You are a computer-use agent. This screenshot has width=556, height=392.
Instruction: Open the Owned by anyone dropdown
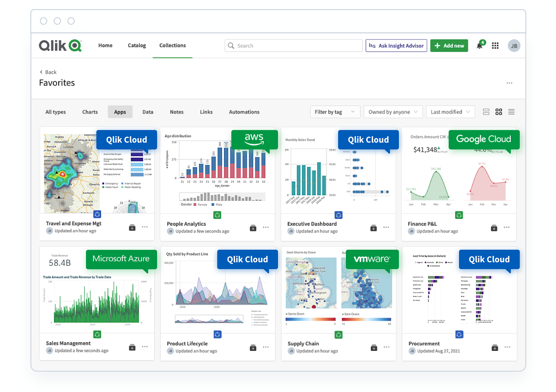coord(393,112)
